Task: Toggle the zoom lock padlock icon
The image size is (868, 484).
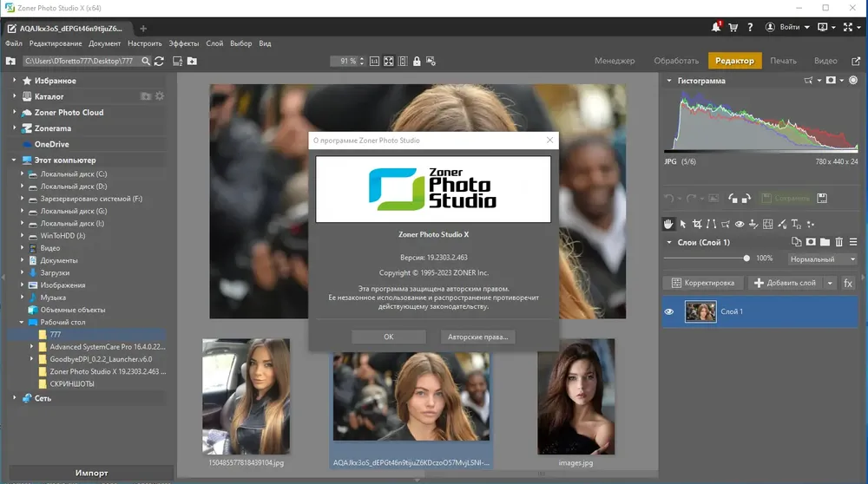Action: pyautogui.click(x=417, y=61)
